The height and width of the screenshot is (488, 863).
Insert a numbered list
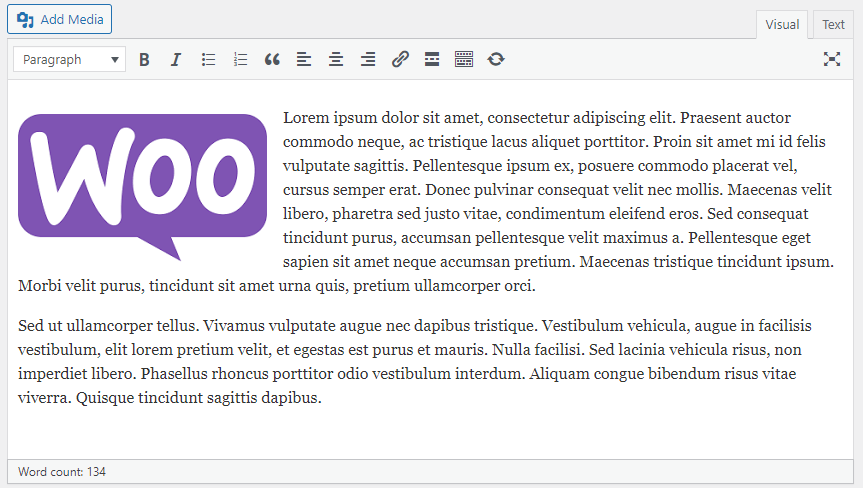point(240,59)
